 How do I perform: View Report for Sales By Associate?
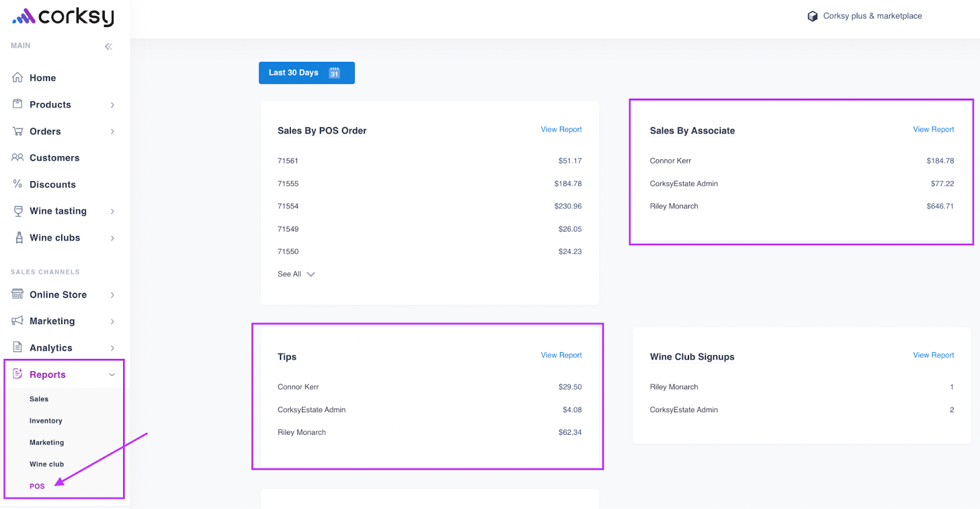point(933,129)
